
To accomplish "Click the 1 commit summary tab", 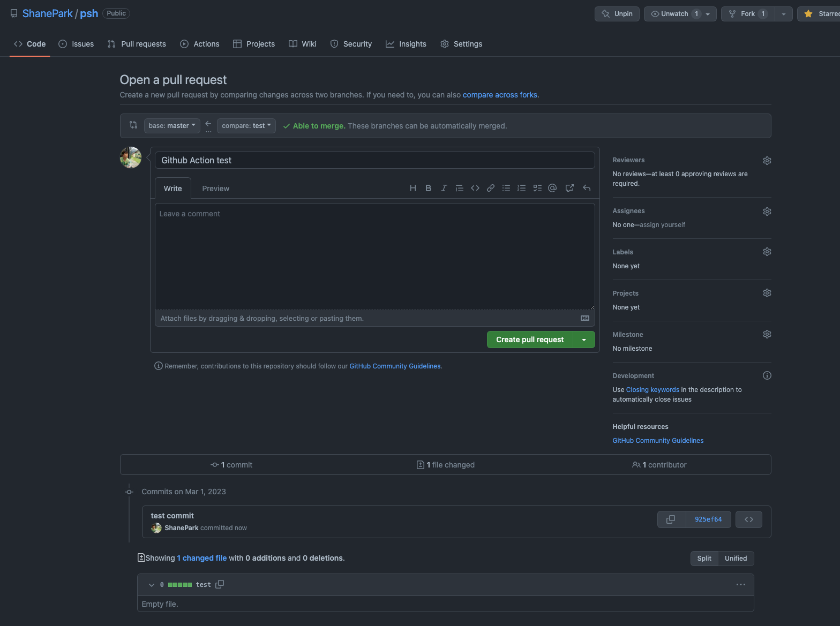I will (x=231, y=465).
